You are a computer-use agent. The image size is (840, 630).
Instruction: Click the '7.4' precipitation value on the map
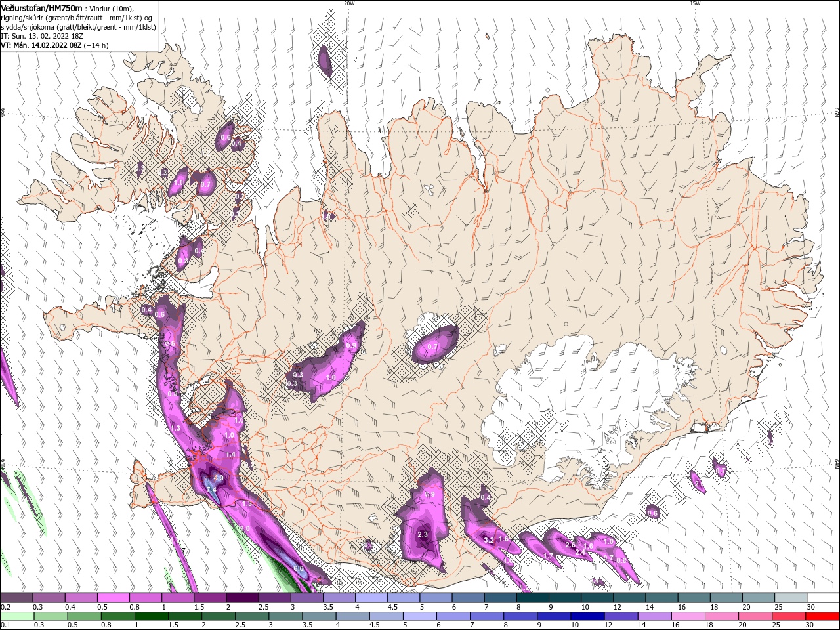(x=211, y=490)
